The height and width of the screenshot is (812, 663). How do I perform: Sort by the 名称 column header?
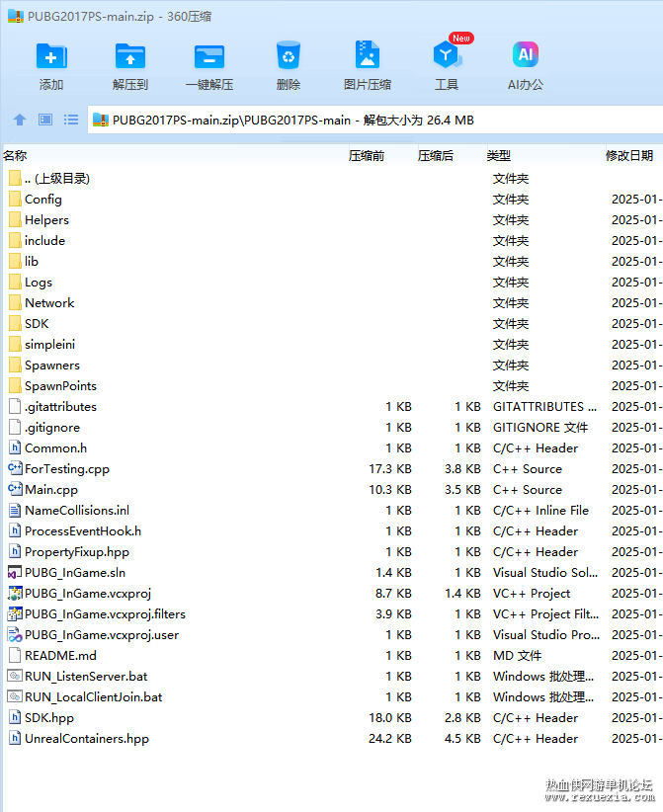coord(15,156)
